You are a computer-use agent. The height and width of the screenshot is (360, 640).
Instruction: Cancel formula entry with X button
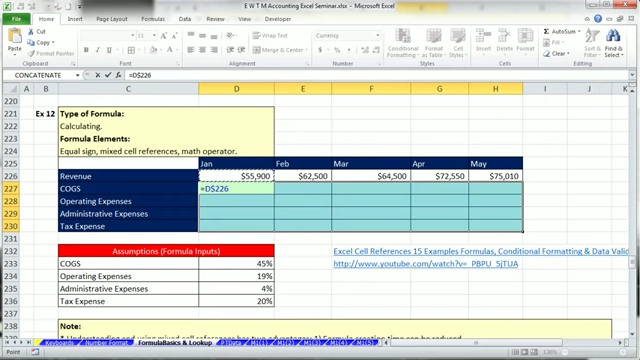98,75
